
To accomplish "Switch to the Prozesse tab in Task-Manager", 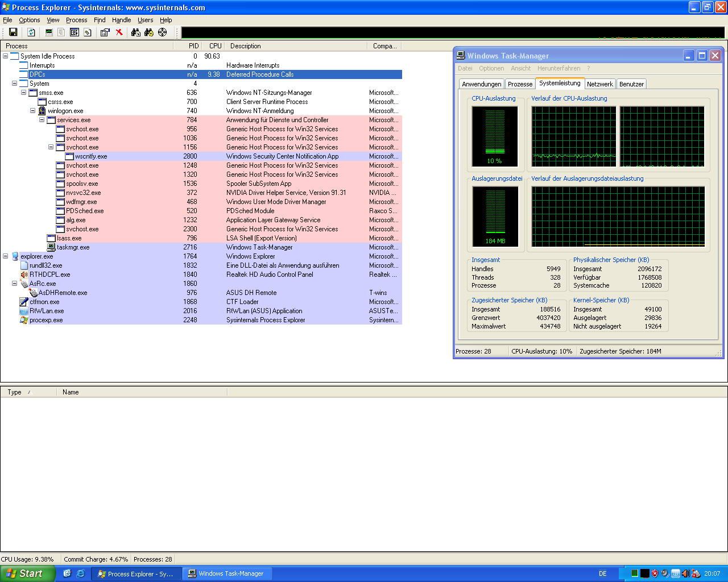I will point(520,84).
